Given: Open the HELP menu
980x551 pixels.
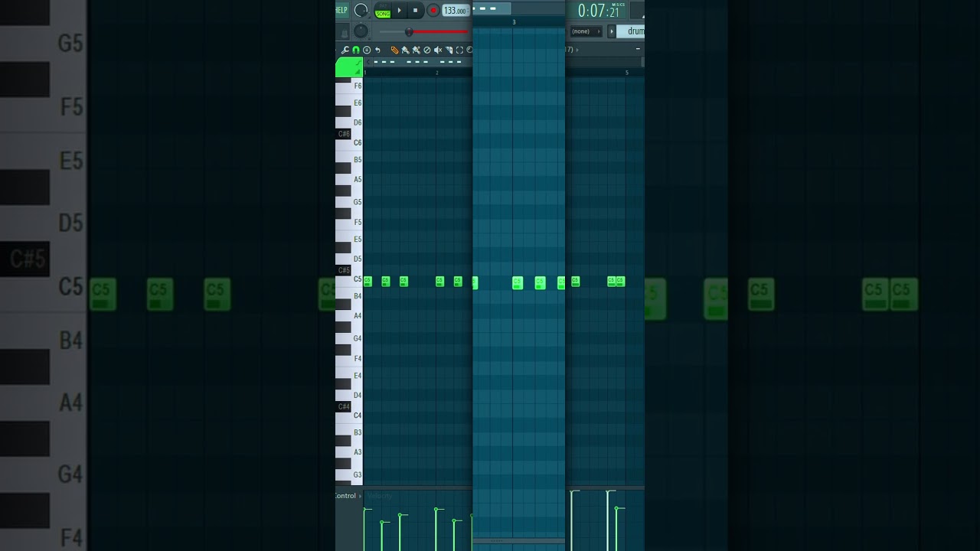Looking at the screenshot, I should [341, 10].
